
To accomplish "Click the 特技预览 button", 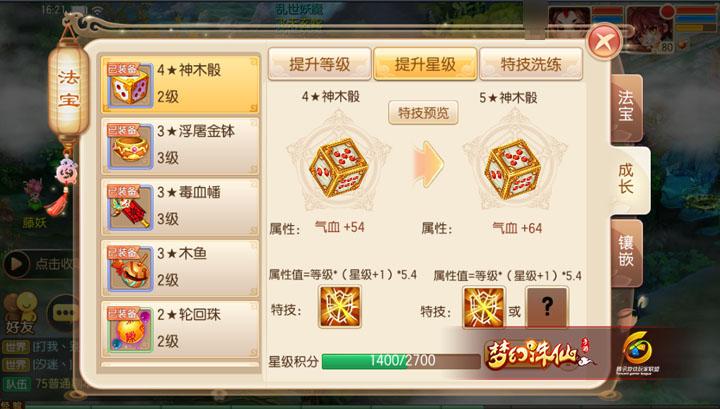I will click(423, 112).
